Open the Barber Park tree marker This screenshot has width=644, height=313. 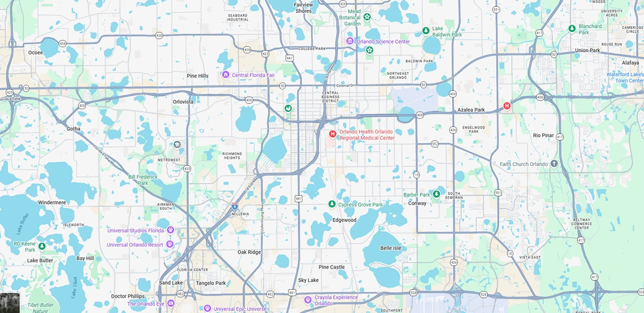point(437,194)
